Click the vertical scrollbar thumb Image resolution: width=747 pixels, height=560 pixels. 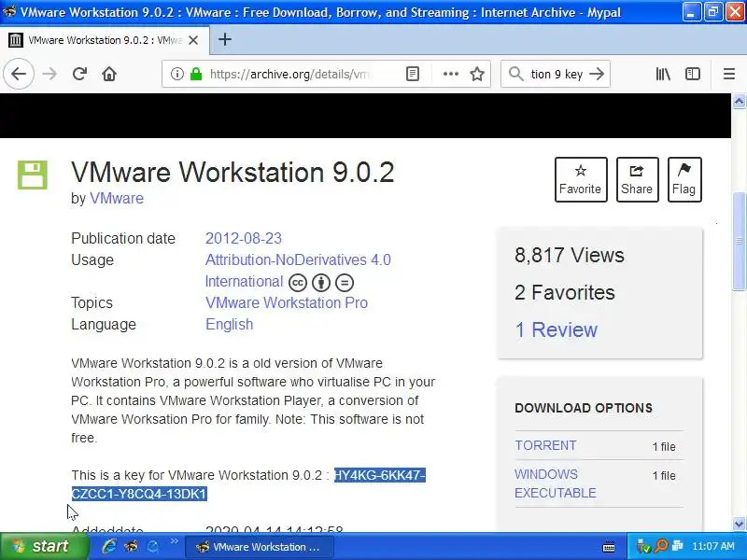(x=739, y=241)
